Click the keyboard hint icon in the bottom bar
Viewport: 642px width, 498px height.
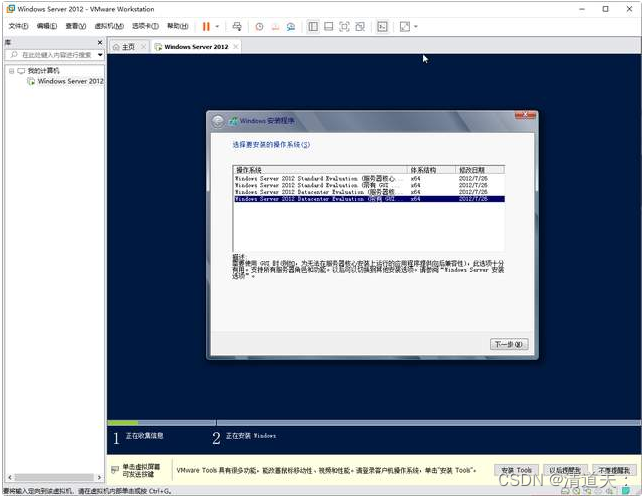[115, 470]
